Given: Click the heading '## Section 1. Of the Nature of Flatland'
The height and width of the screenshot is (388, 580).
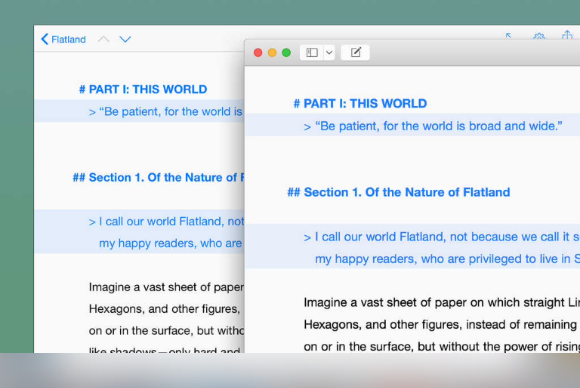Looking at the screenshot, I should tap(399, 192).
